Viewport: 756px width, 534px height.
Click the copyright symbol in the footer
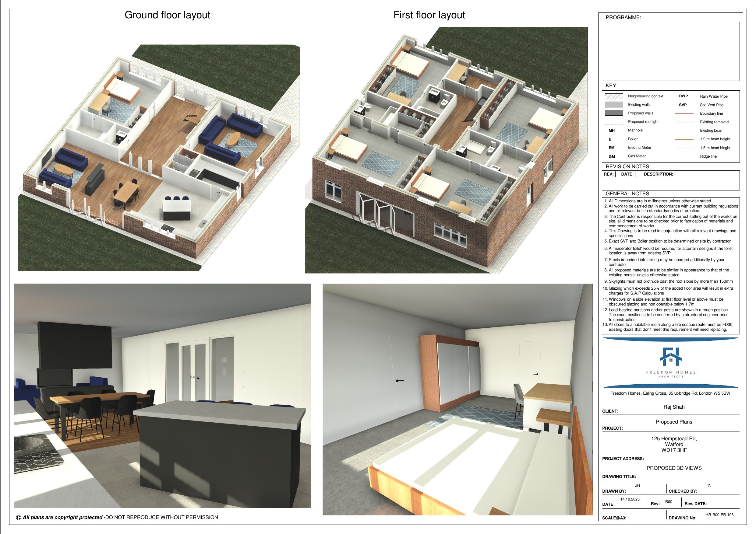[19, 518]
